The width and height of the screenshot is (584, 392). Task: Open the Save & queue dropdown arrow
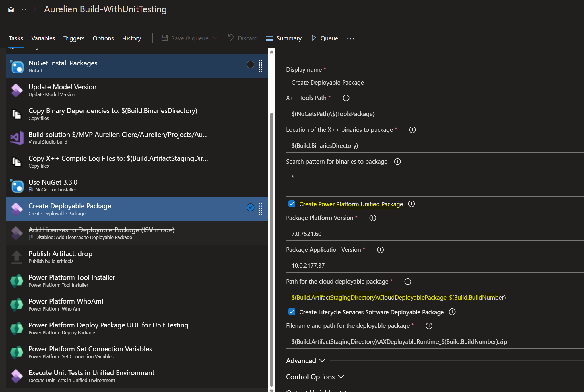(215, 38)
